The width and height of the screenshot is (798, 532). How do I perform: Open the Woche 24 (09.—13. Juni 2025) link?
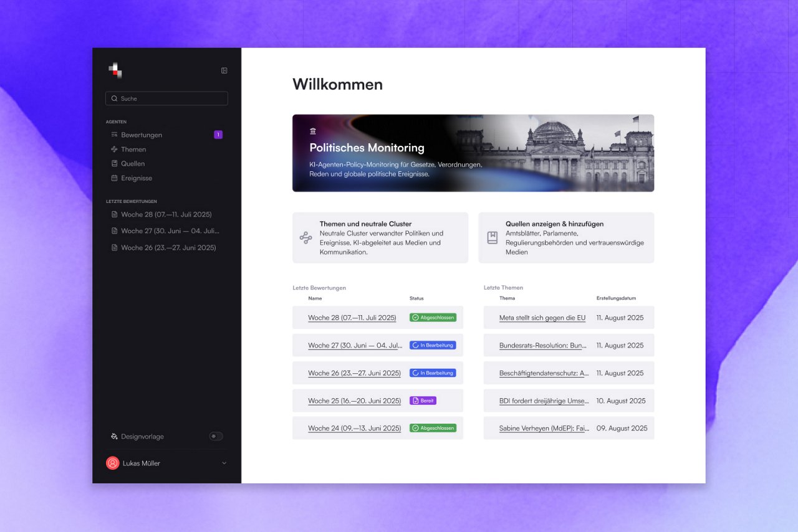tap(354, 428)
